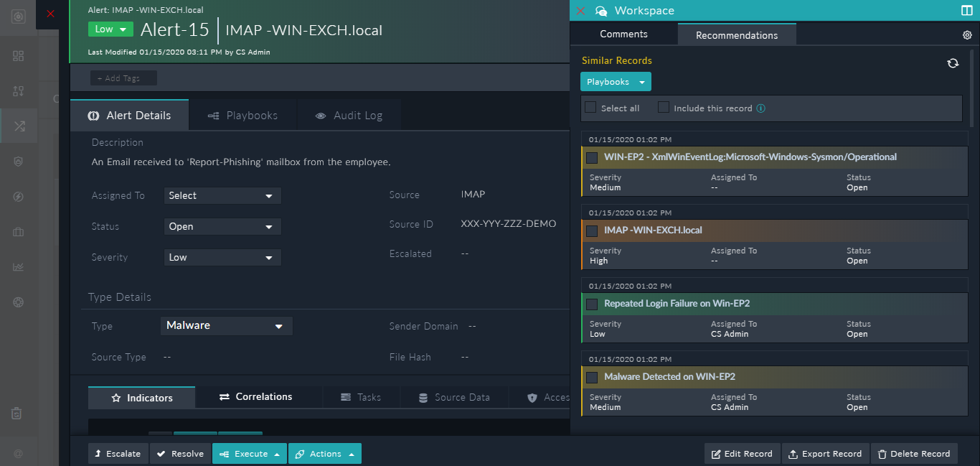The height and width of the screenshot is (466, 980).
Task: Click the Escalate button
Action: pos(118,454)
